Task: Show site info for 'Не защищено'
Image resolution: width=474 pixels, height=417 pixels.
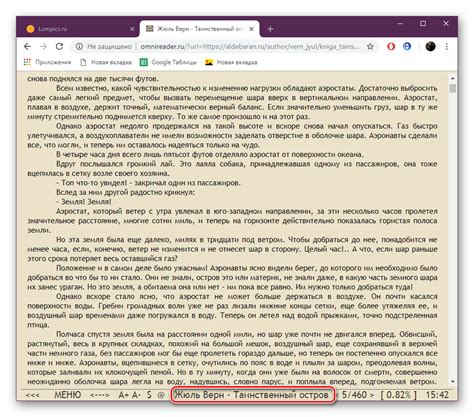Action: coord(104,47)
